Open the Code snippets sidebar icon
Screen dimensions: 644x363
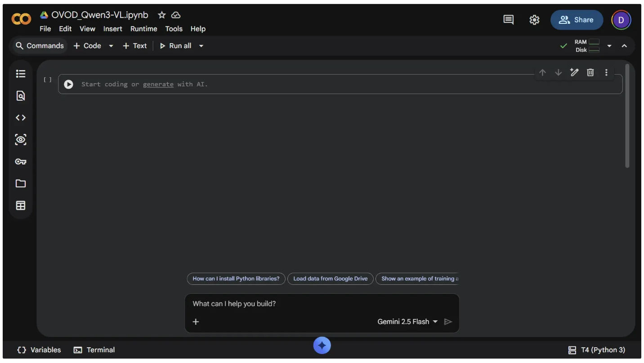click(21, 118)
